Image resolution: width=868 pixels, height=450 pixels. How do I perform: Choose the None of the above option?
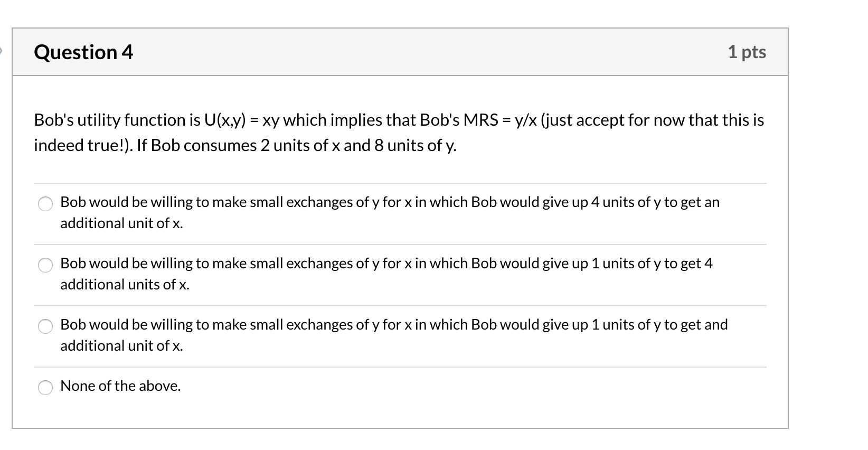click(46, 387)
